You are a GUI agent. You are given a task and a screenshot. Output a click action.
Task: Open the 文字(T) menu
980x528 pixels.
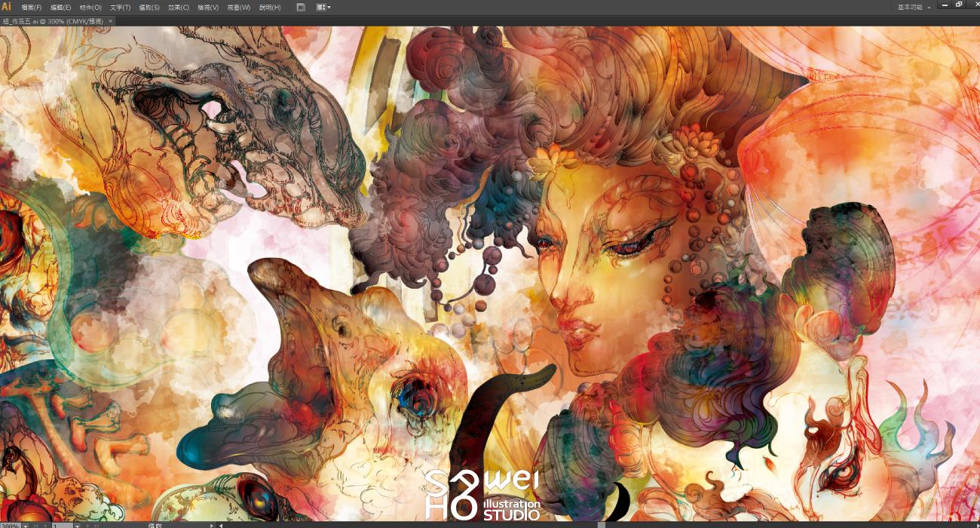121,7
